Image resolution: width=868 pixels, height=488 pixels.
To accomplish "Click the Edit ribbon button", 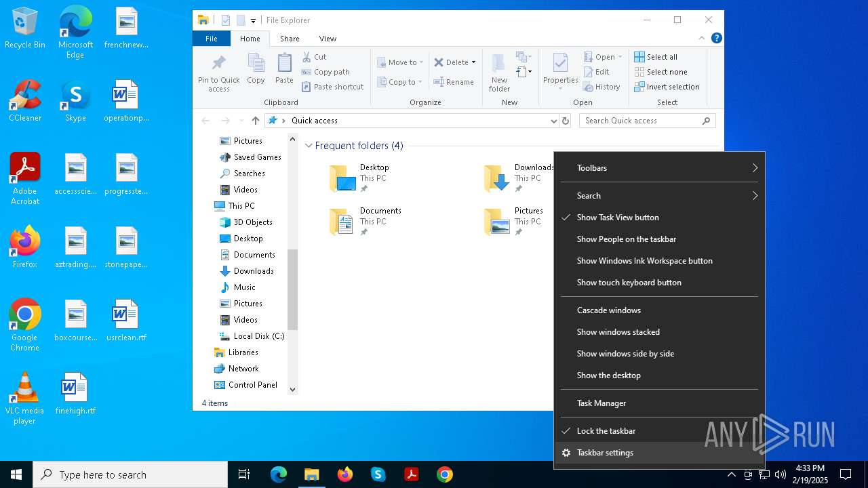I will coord(596,72).
